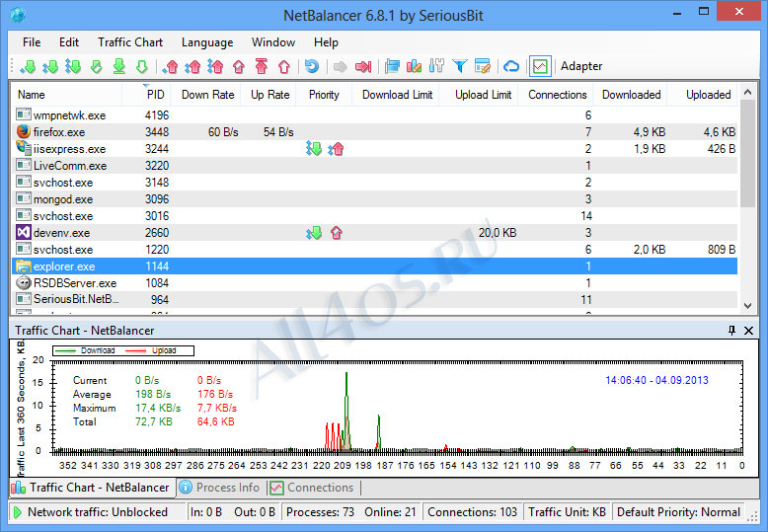This screenshot has height=532, width=768.
Task: Sort by the Priority column header
Action: (324, 95)
